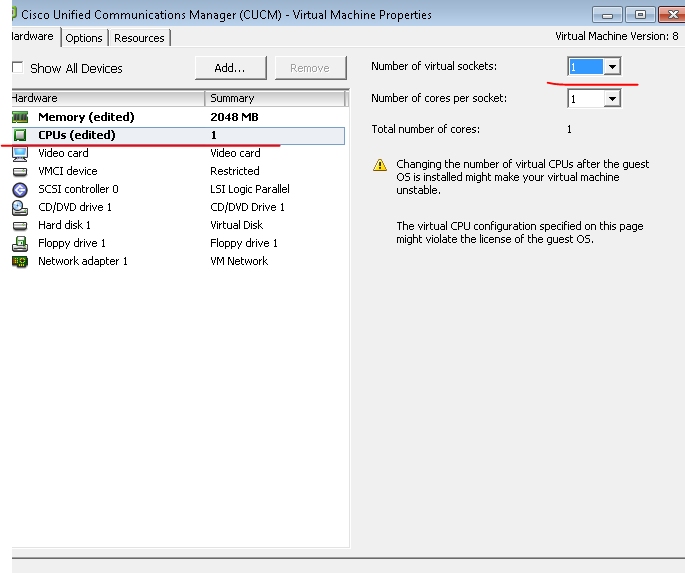Click the Hard disk 1 icon

coord(20,226)
